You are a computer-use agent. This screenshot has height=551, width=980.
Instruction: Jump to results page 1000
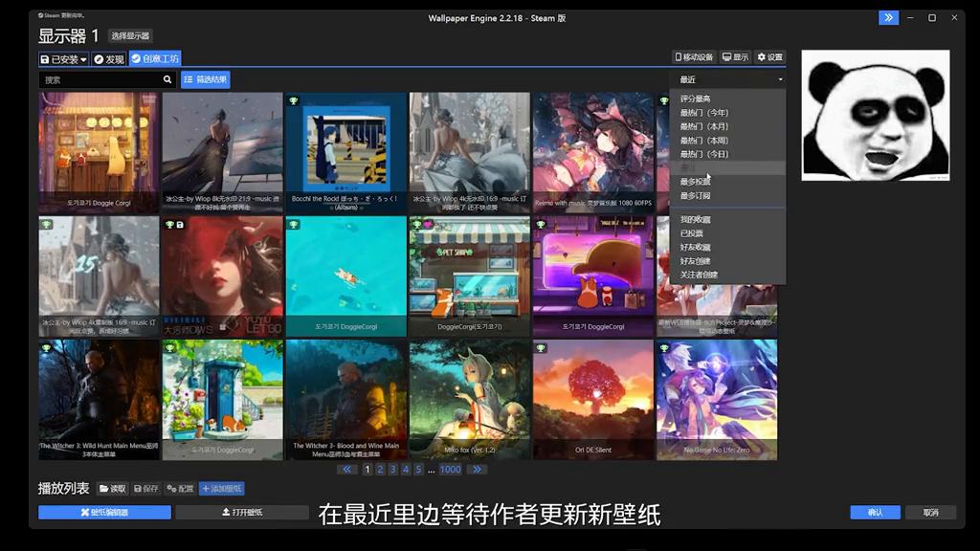point(450,469)
